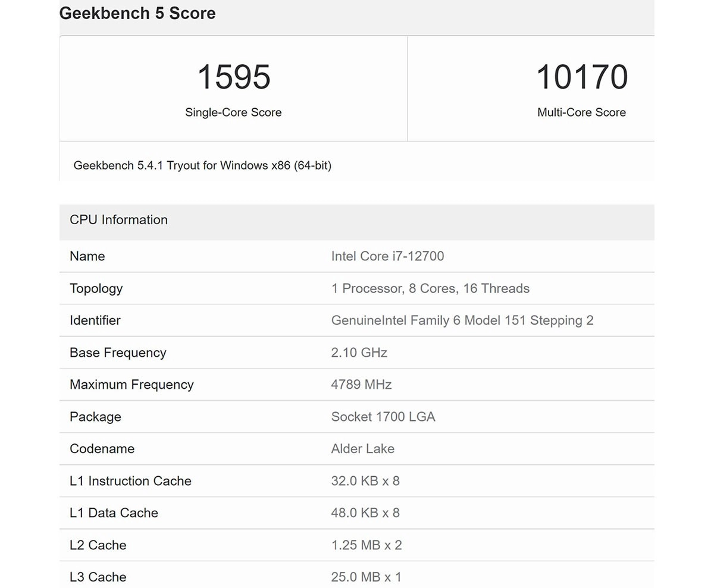Select the multi-core score value 10170
Screen dimensions: 714x588
582,77
